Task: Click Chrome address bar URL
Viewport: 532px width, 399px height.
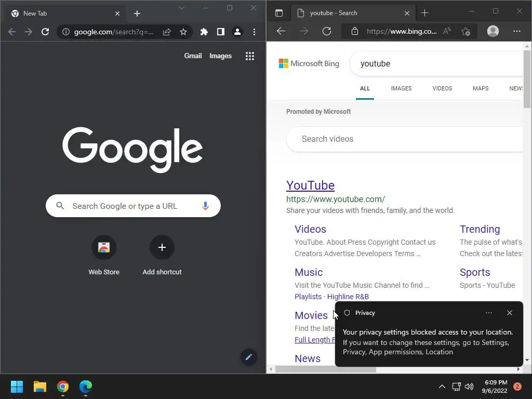Action: (114, 32)
